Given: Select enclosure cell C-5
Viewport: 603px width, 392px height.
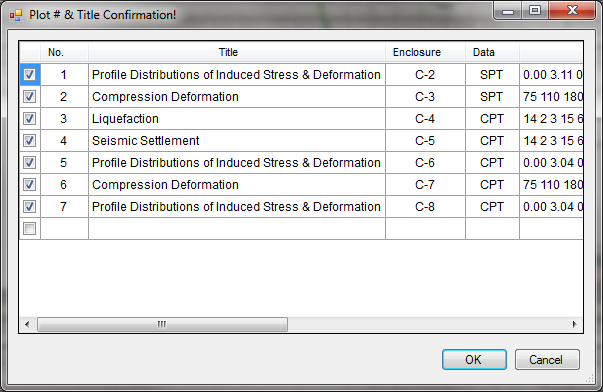Looking at the screenshot, I should click(425, 140).
